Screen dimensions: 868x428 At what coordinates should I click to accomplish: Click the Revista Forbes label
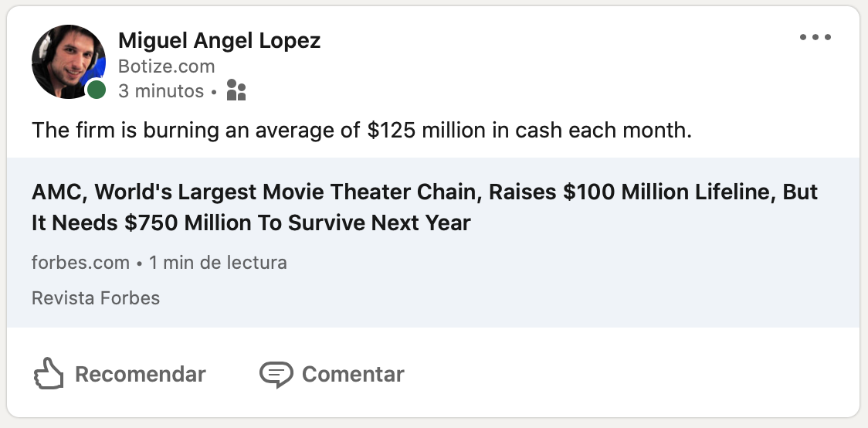click(96, 298)
